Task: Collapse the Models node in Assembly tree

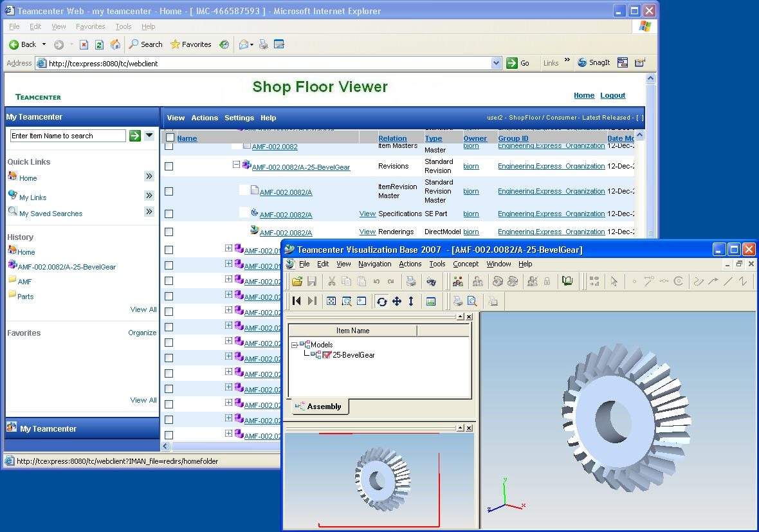Action: 295,345
